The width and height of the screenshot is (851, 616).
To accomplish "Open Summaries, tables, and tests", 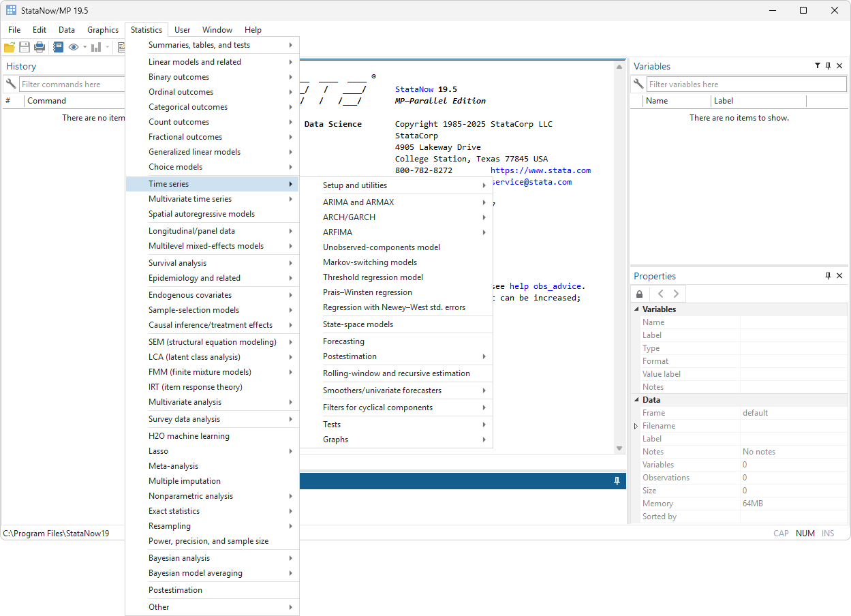I will 213,45.
